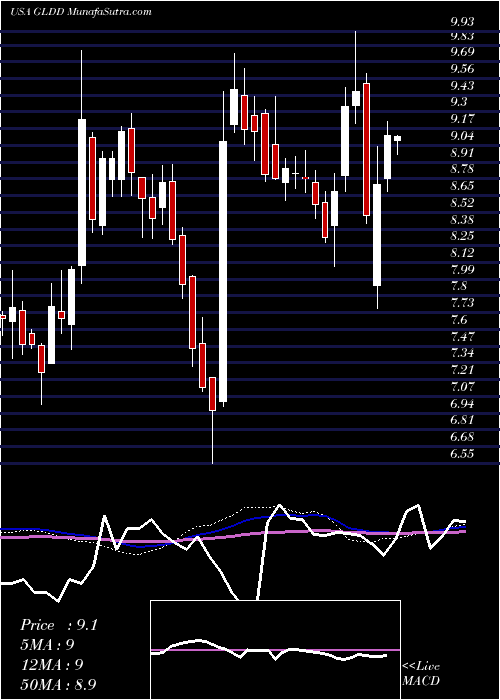This screenshot has height=700, width=500.
Task: Click the 9.83 price axis label
Action: (x=462, y=36)
